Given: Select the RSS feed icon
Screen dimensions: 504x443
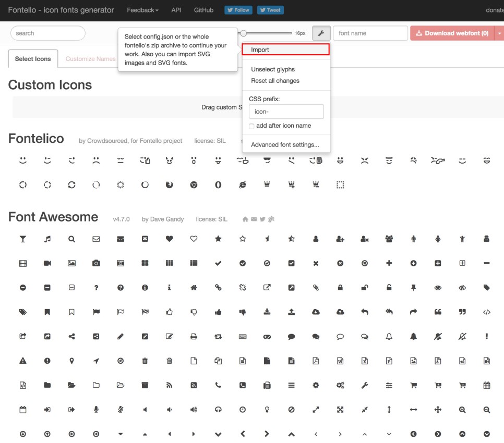Looking at the screenshot, I should pos(170,385).
